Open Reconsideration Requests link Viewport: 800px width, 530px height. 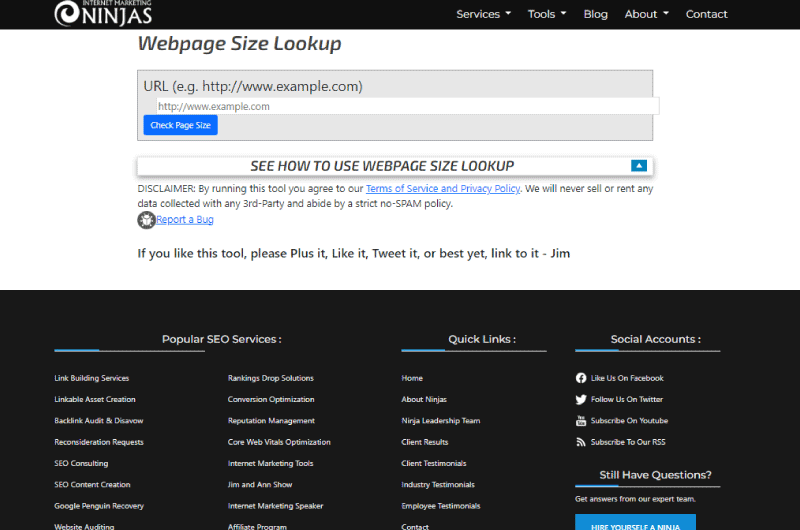pos(99,442)
